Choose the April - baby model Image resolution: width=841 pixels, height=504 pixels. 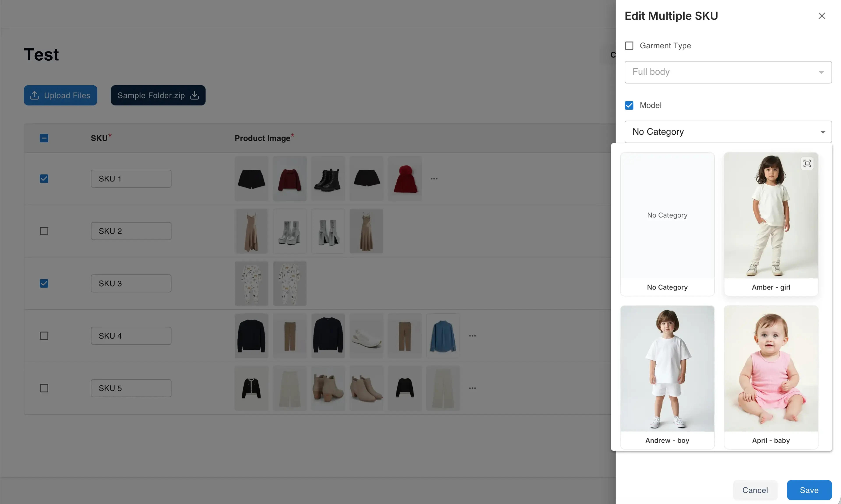(771, 377)
